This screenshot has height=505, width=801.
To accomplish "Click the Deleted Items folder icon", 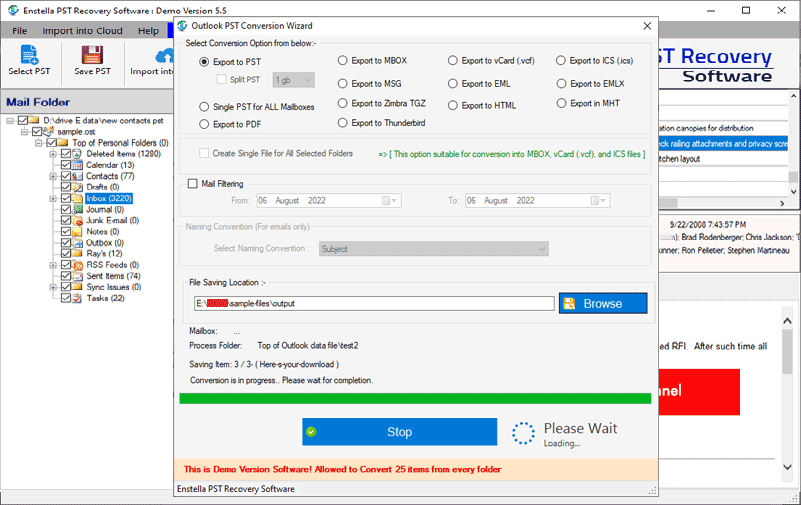I will pyautogui.click(x=77, y=154).
